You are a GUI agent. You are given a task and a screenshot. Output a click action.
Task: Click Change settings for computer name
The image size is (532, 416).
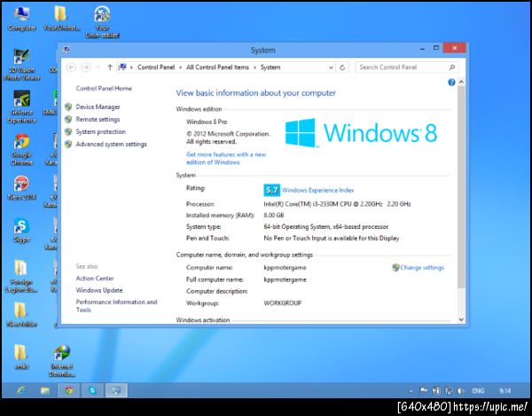click(x=422, y=267)
